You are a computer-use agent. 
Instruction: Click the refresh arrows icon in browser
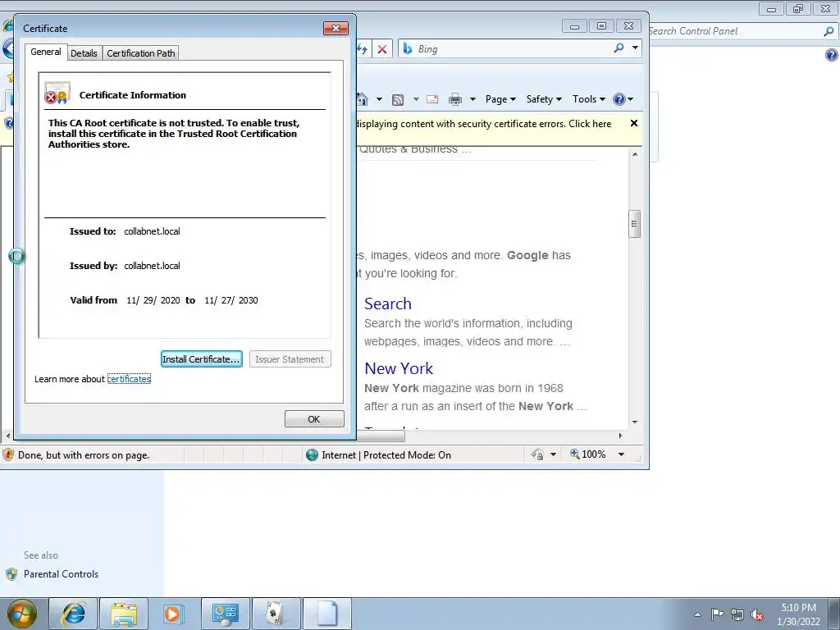coord(363,49)
